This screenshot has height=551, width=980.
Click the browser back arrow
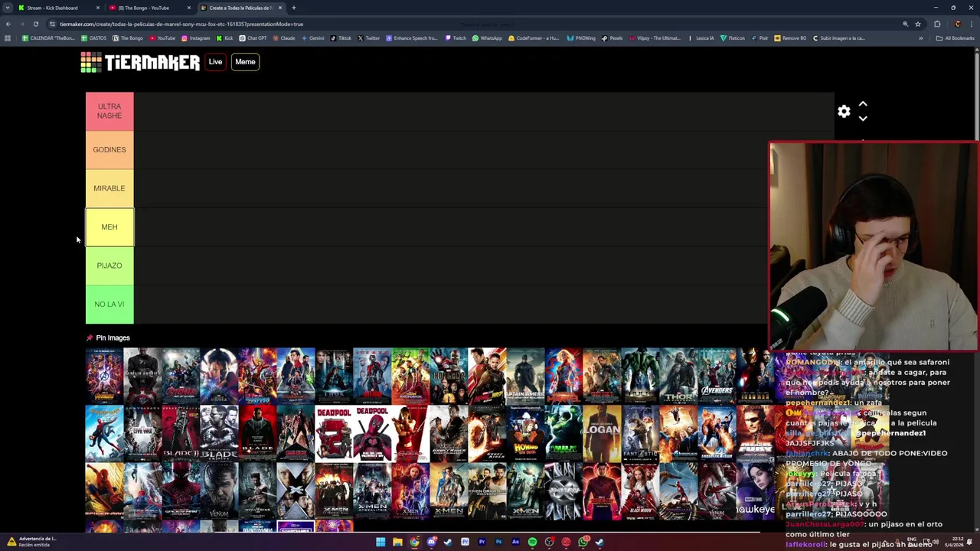pos(8,24)
